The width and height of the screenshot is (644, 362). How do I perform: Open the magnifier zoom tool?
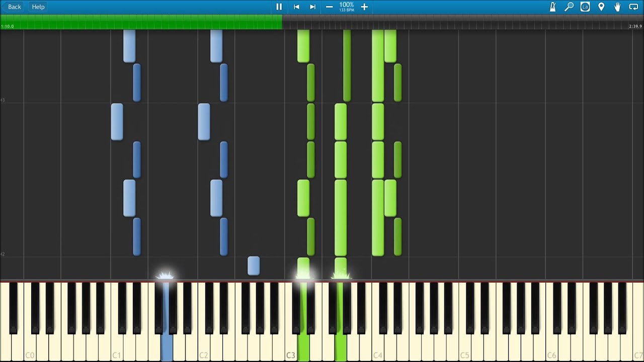(569, 7)
